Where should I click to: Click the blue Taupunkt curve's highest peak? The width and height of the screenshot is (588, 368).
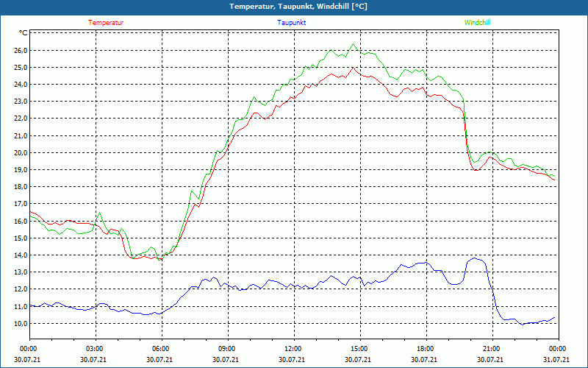tap(476, 258)
